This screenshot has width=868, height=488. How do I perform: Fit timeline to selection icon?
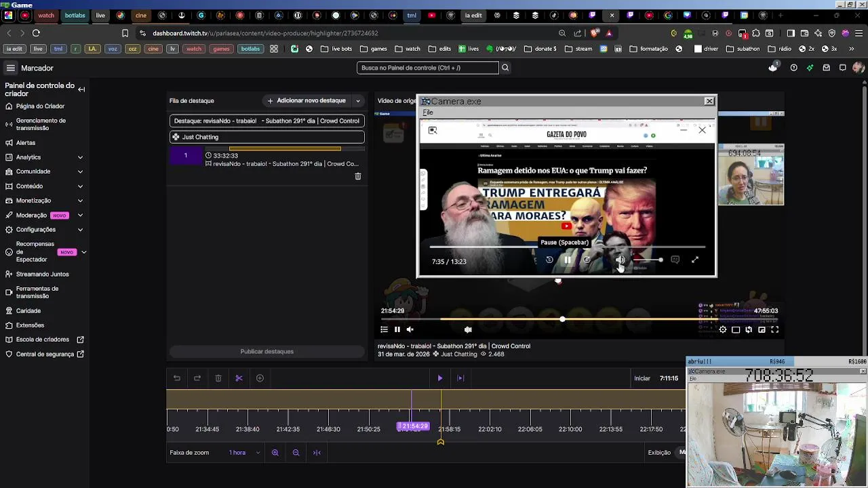coord(317,453)
